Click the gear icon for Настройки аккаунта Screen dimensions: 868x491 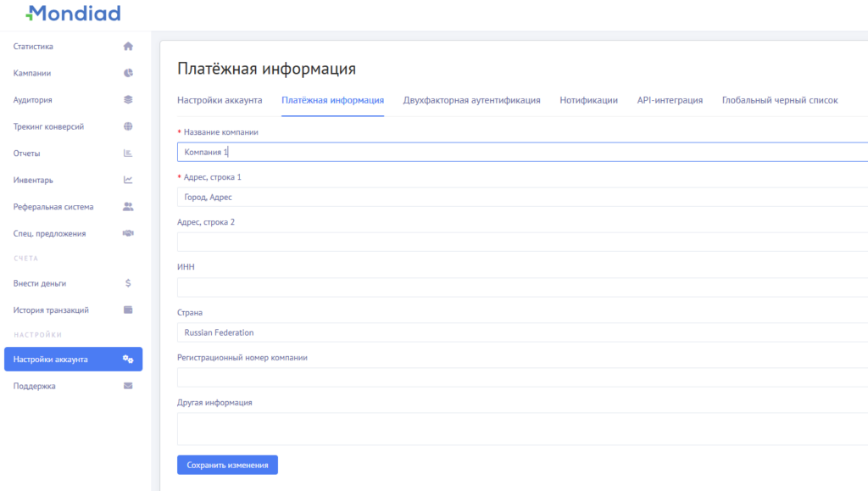coord(128,359)
